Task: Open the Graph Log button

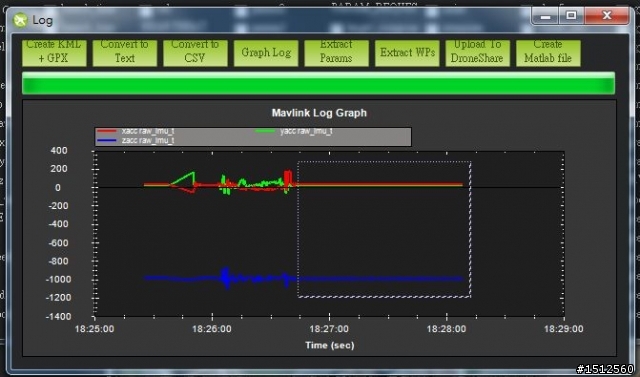Action: tap(266, 52)
